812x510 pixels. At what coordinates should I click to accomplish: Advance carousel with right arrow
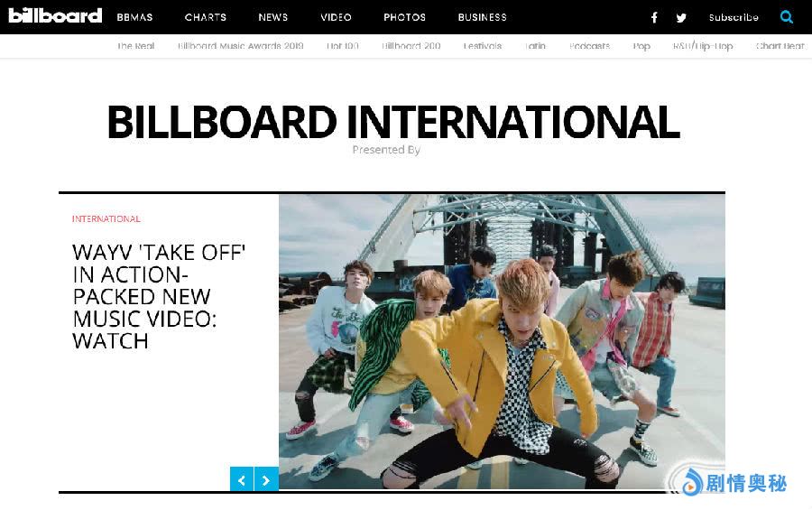click(266, 479)
